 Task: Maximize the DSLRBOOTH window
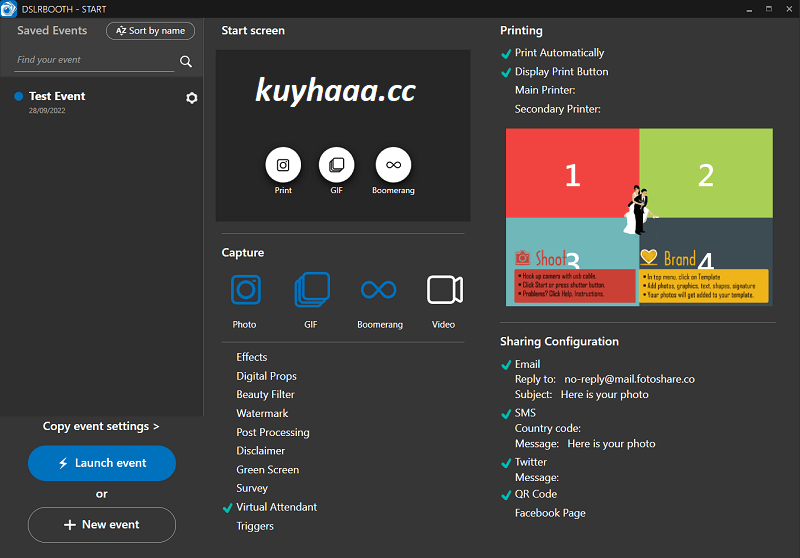click(x=769, y=9)
